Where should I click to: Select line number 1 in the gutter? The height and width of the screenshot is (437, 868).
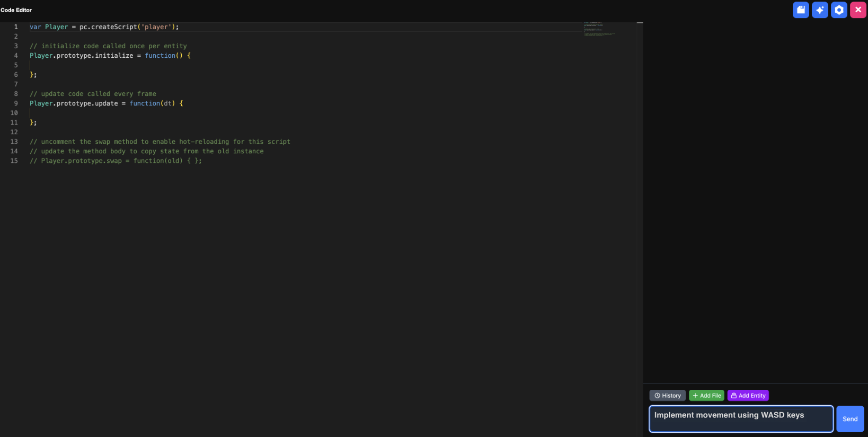(x=16, y=27)
